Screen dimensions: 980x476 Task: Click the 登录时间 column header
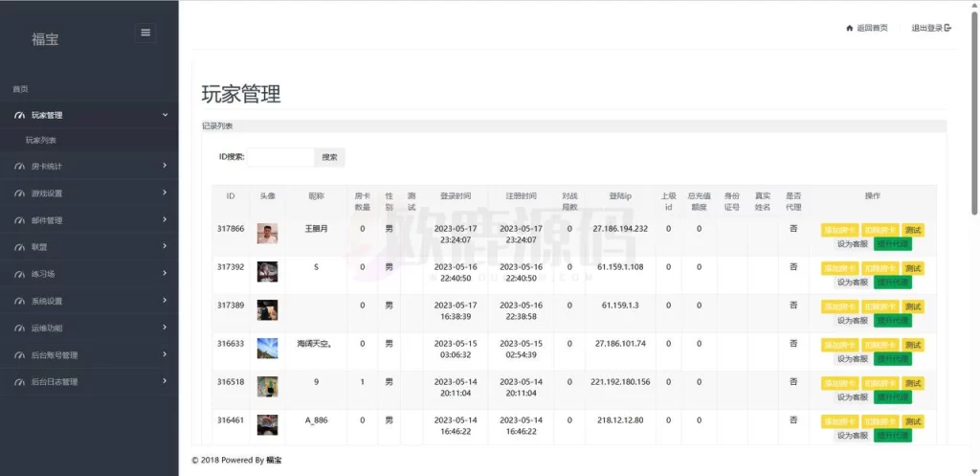coord(456,195)
